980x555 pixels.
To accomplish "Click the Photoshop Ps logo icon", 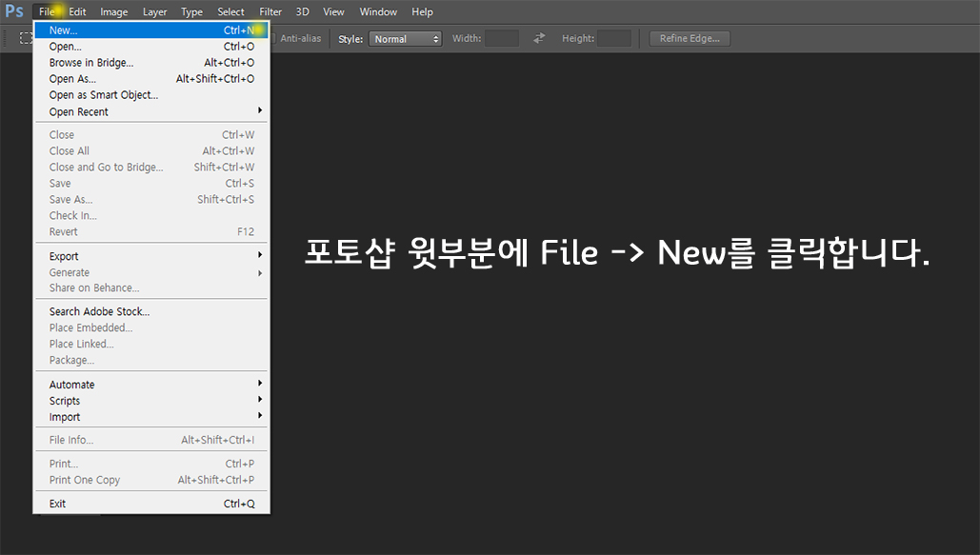I will pyautogui.click(x=14, y=11).
